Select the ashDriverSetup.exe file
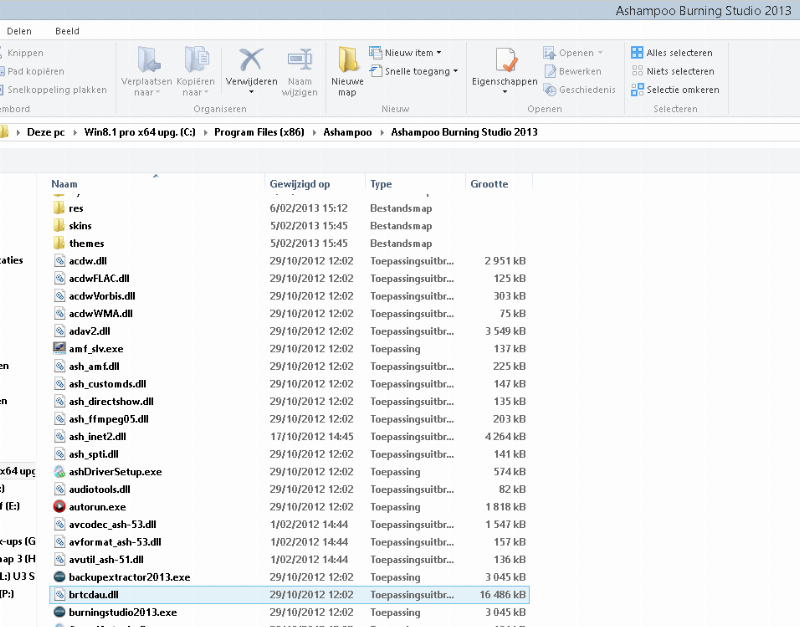Screen dimensions: 800x627 [114, 472]
